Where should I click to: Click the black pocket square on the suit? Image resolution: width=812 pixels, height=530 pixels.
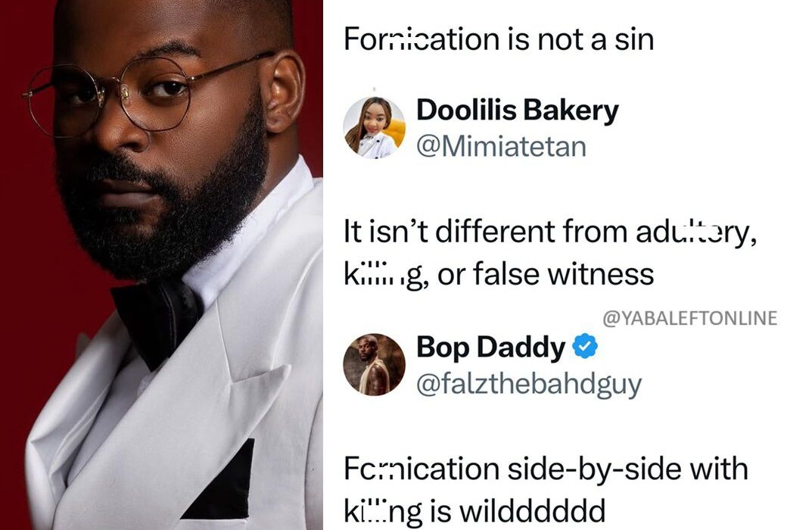222,480
